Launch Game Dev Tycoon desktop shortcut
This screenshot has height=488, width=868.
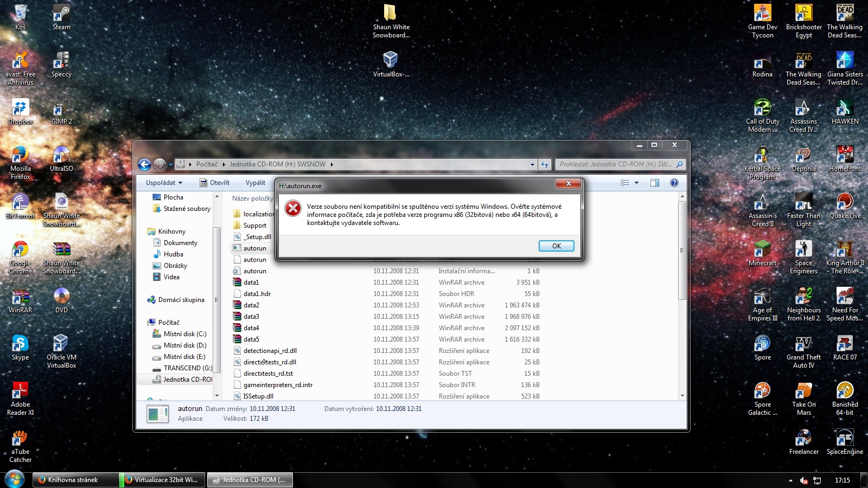[762, 21]
